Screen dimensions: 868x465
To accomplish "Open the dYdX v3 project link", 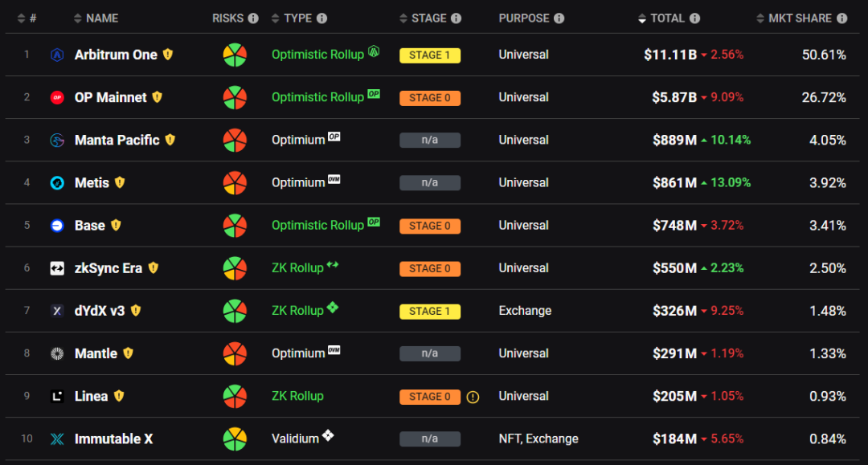I will coord(100,311).
